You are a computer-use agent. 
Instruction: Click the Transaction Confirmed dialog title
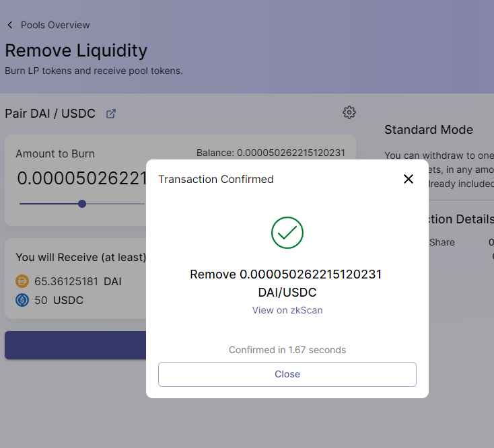[216, 179]
